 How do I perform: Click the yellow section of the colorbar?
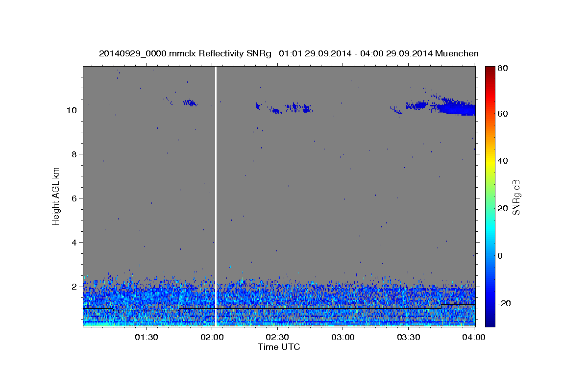490,162
